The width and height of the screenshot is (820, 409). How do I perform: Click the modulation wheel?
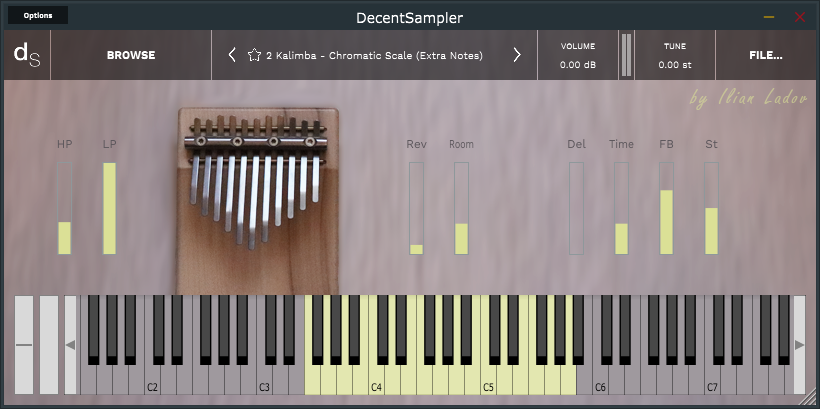click(49, 345)
